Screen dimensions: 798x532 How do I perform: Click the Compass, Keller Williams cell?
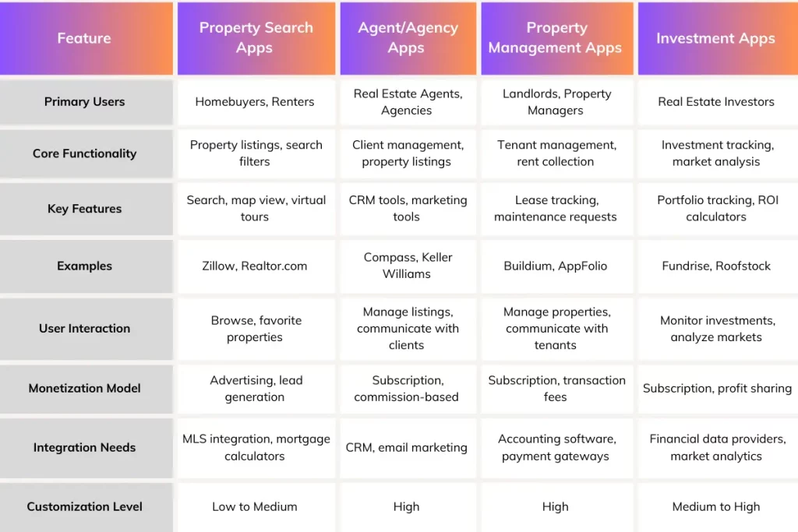[406, 266]
